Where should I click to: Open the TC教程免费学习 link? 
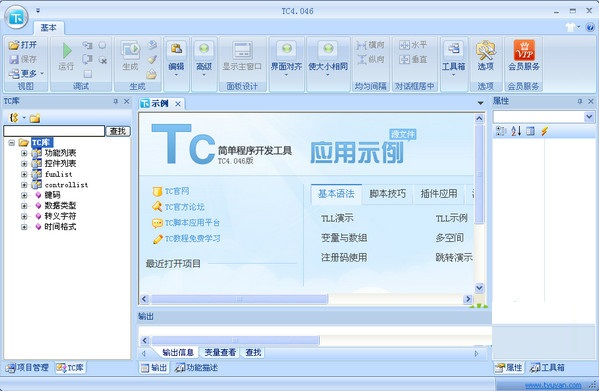click(193, 239)
